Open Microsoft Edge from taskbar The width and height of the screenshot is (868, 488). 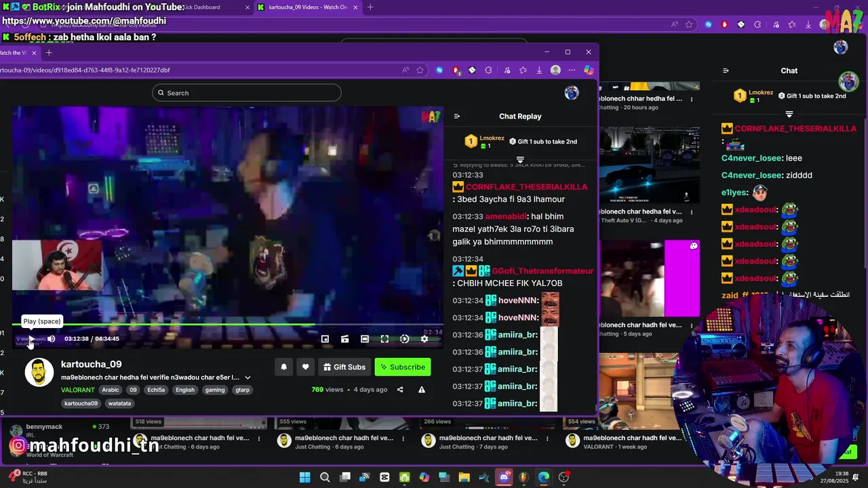click(x=544, y=477)
